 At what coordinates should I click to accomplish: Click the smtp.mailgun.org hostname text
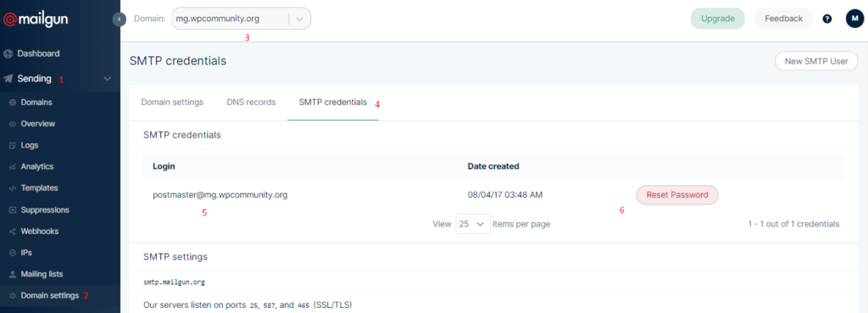point(174,282)
